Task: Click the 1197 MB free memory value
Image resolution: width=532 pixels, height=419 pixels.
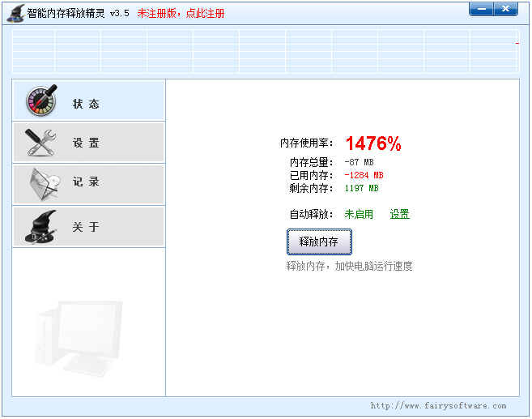Action: [x=361, y=188]
